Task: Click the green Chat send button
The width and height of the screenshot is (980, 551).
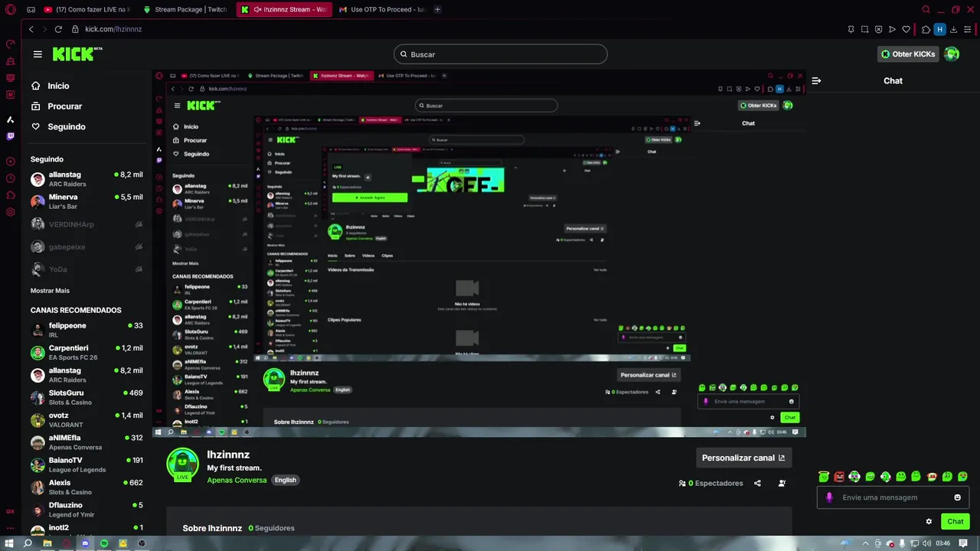Action: pos(955,521)
